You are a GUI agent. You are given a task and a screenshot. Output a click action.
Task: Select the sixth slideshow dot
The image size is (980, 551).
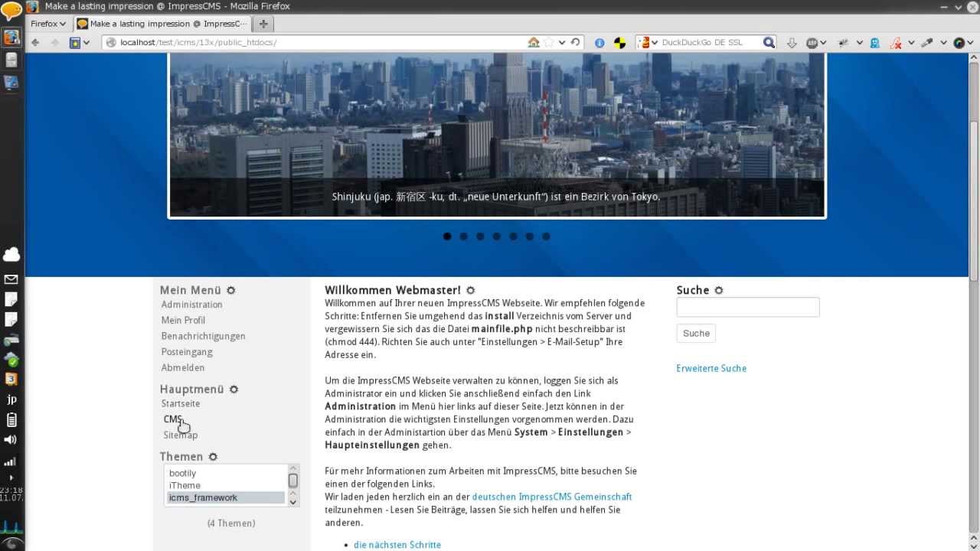(530, 236)
